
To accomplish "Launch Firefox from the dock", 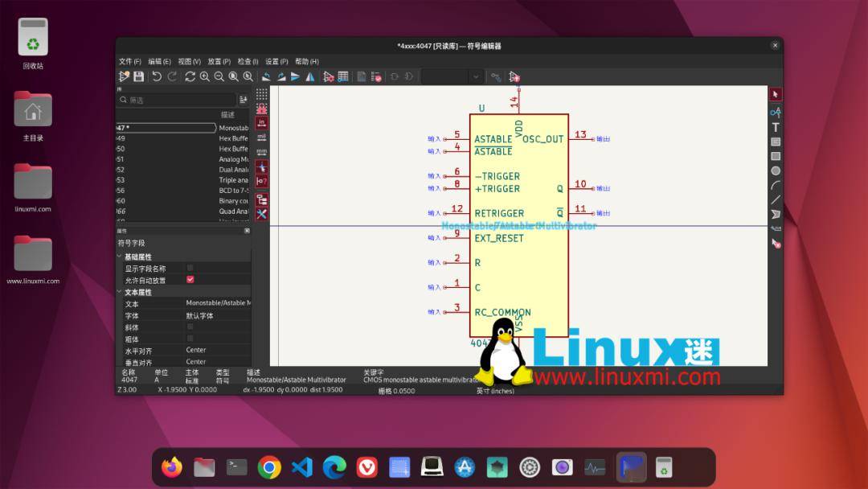I will [172, 466].
